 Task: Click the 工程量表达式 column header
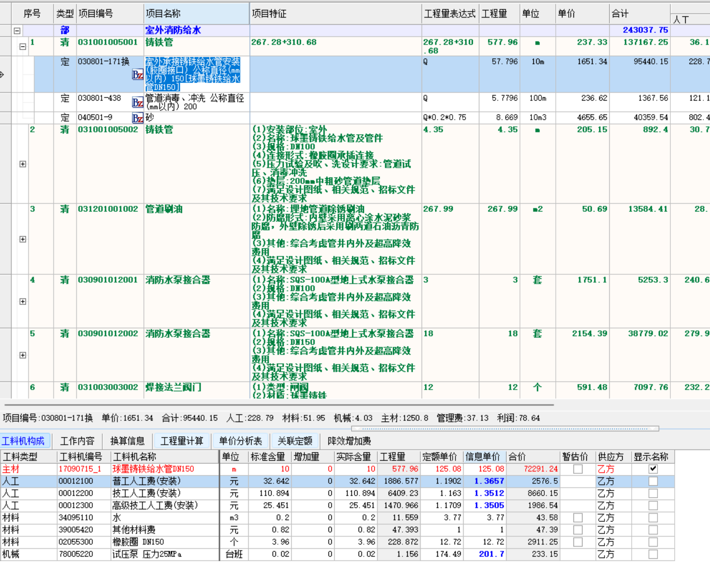[x=450, y=14]
